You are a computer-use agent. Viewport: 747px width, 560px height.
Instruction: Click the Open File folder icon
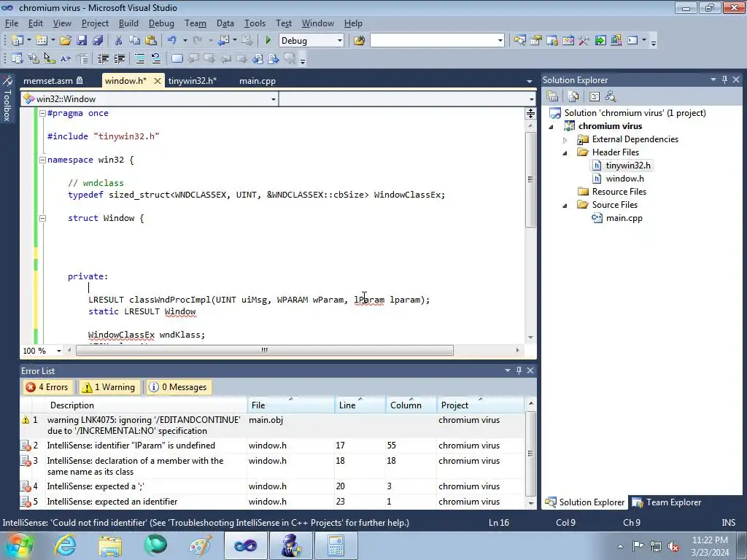[65, 41]
